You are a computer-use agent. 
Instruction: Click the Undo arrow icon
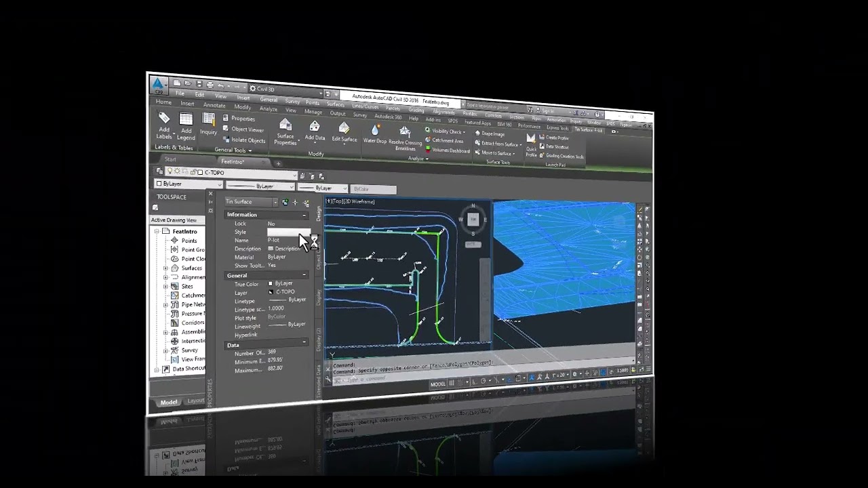tap(220, 85)
